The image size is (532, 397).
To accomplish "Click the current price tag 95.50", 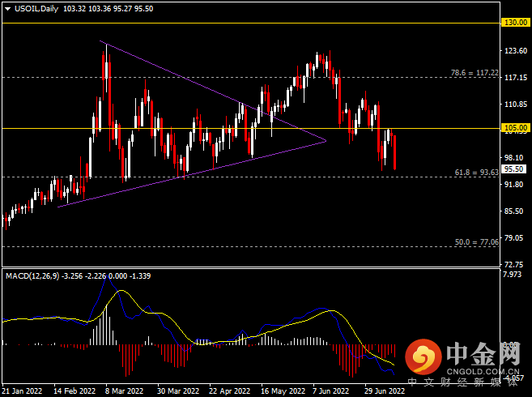I will [513, 169].
